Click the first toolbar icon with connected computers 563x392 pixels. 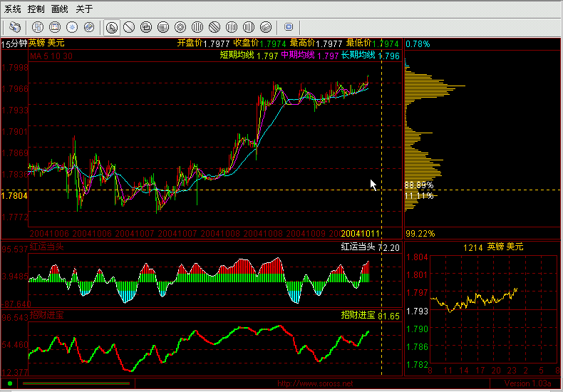pyautogui.click(x=15, y=27)
